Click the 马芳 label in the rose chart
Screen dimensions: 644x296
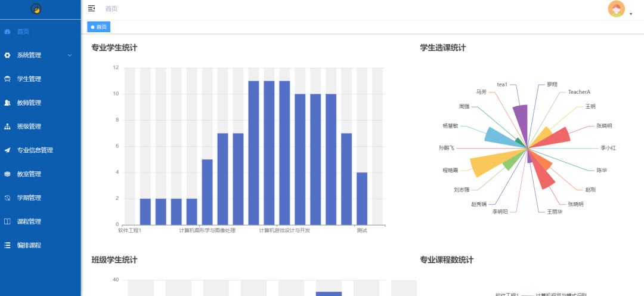click(x=481, y=92)
